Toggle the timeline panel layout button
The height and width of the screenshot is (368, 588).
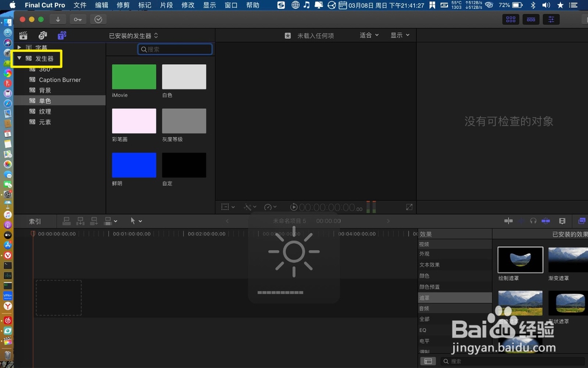click(x=531, y=19)
